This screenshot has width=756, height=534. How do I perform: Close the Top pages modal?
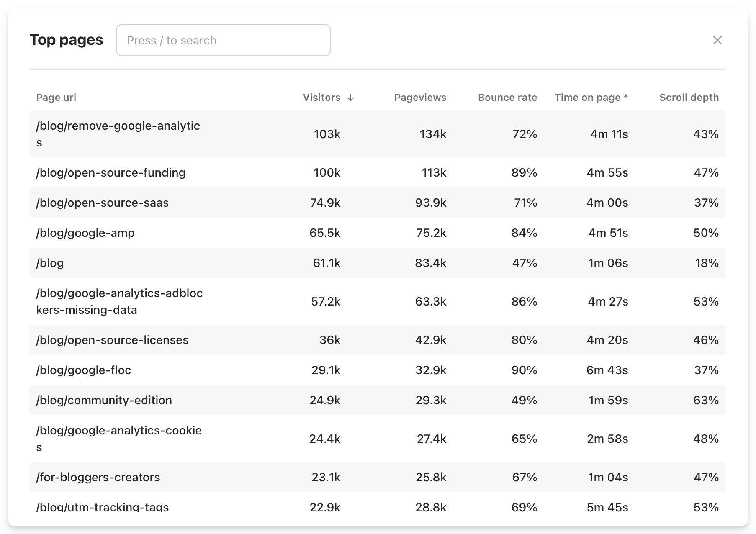[x=717, y=40]
